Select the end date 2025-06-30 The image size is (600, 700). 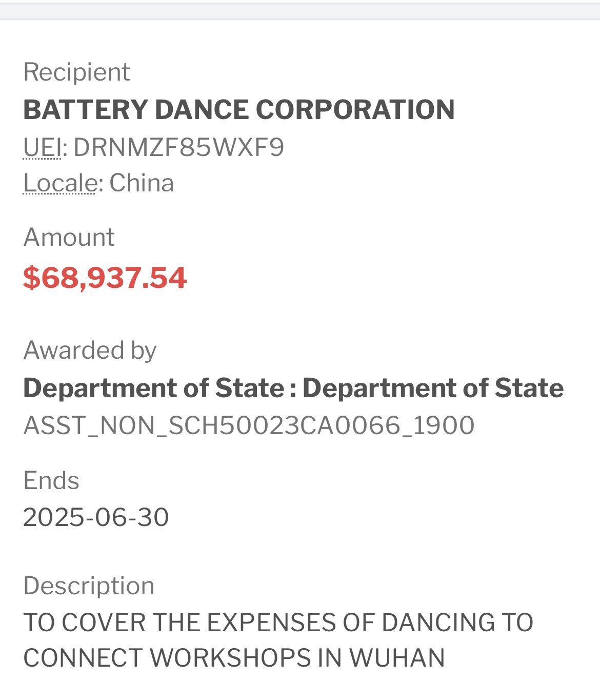(x=96, y=517)
